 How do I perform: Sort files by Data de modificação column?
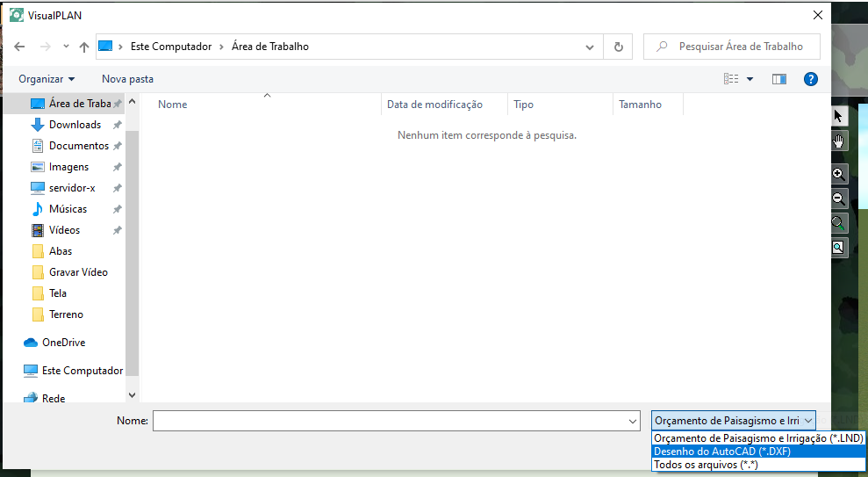tap(434, 105)
